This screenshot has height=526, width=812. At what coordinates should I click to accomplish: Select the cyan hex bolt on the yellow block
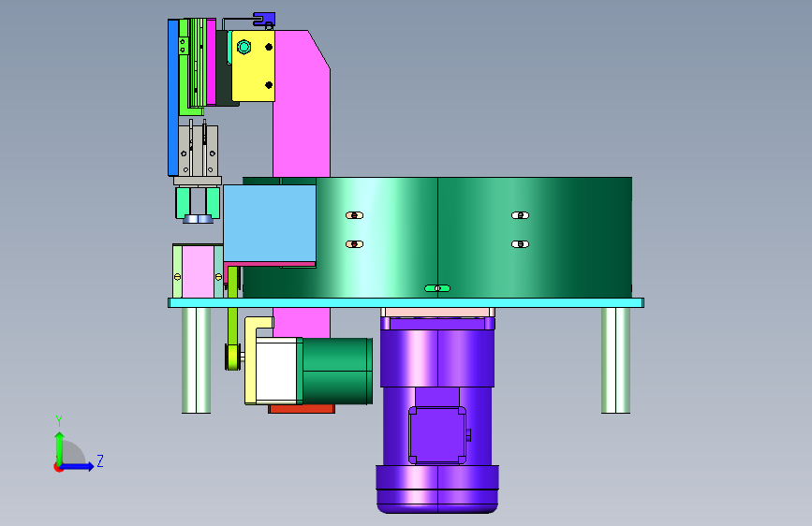pyautogui.click(x=244, y=47)
